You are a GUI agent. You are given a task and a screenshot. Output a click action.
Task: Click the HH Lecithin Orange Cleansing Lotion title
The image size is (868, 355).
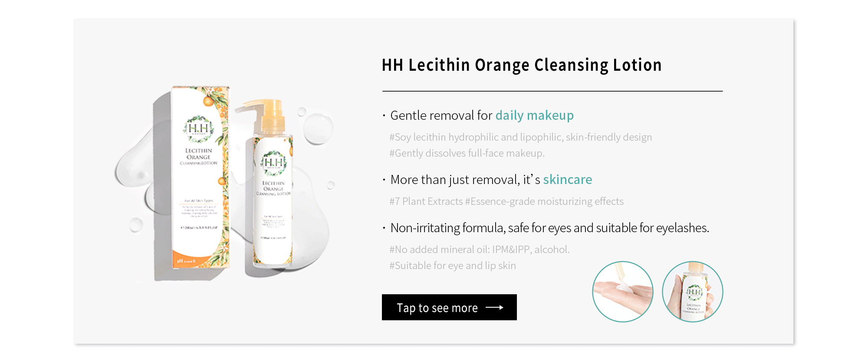(522, 65)
